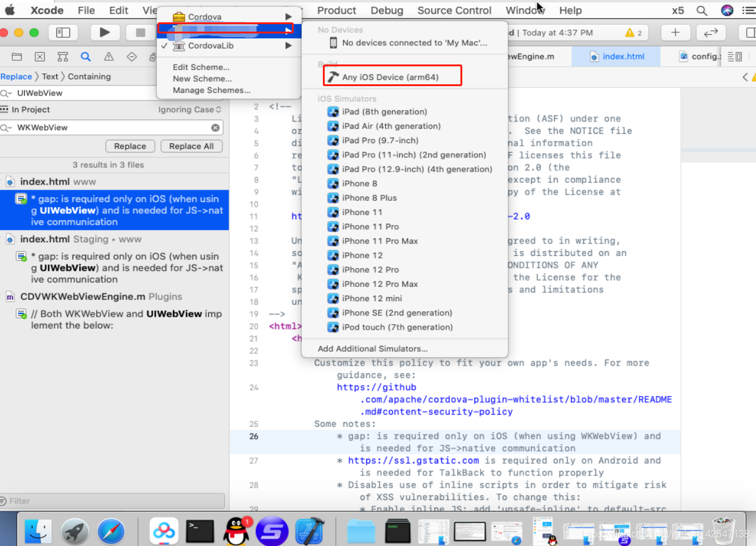Choose Edit Scheme… menu entry
The height and width of the screenshot is (546, 756).
pyautogui.click(x=201, y=67)
